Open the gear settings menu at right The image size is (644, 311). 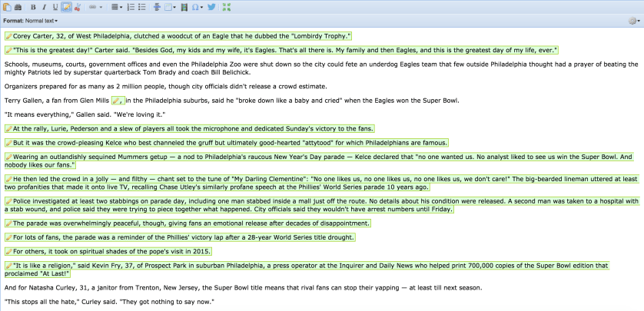[x=633, y=21]
